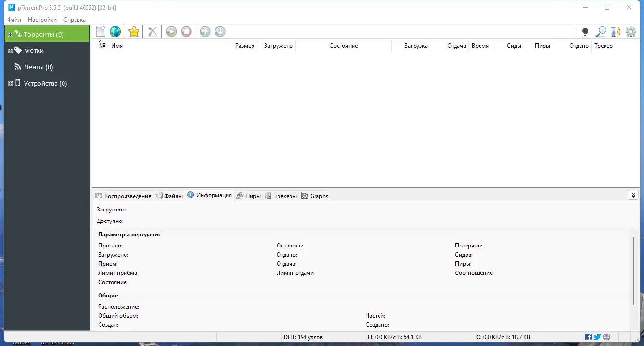644x346 pixels.
Task: Stop the selected torrent
Action: pyautogui.click(x=186, y=31)
